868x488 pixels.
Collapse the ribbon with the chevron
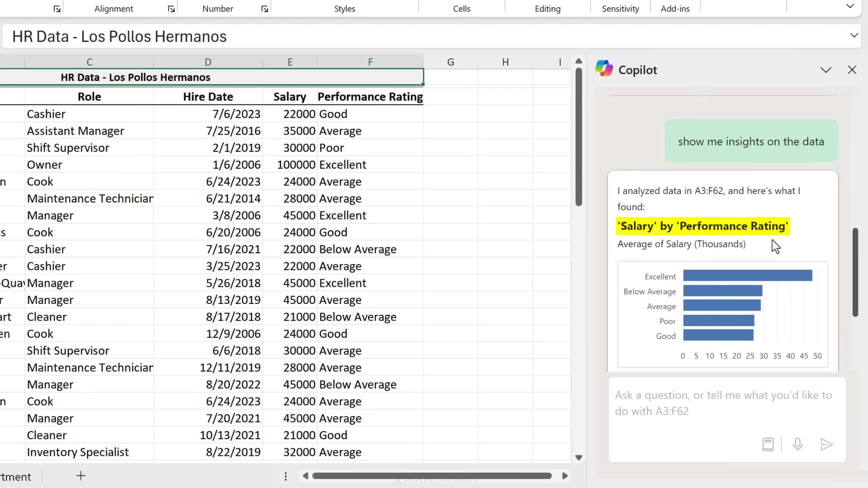point(850,6)
